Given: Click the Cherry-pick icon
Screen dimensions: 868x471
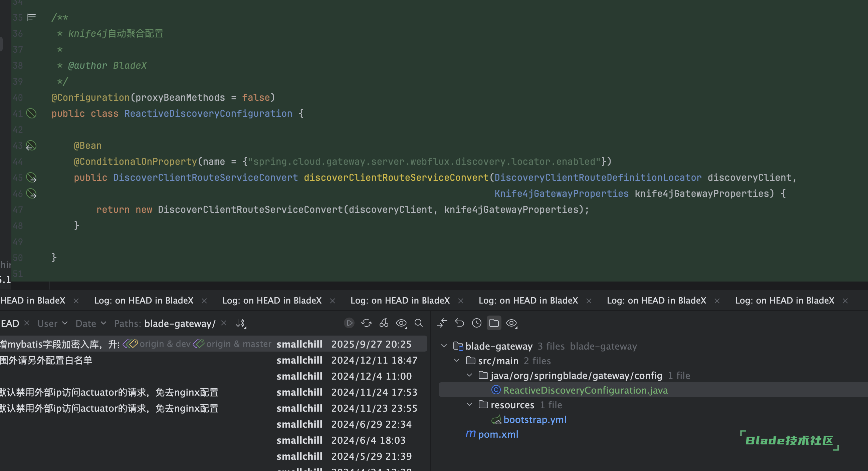Looking at the screenshot, I should pyautogui.click(x=384, y=323).
